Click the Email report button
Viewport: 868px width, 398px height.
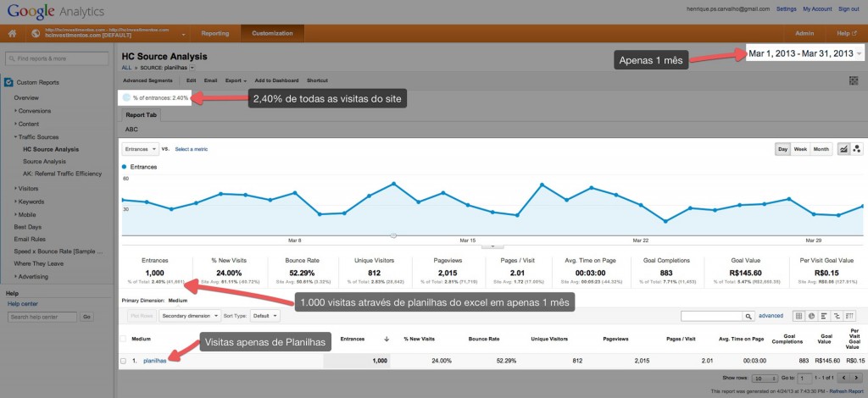click(x=210, y=80)
